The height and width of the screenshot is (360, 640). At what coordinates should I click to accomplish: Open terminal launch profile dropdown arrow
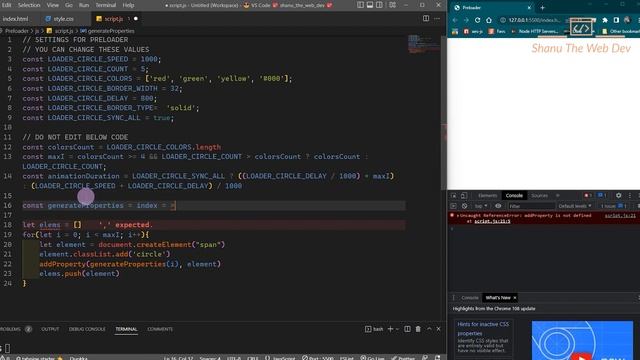point(397,329)
